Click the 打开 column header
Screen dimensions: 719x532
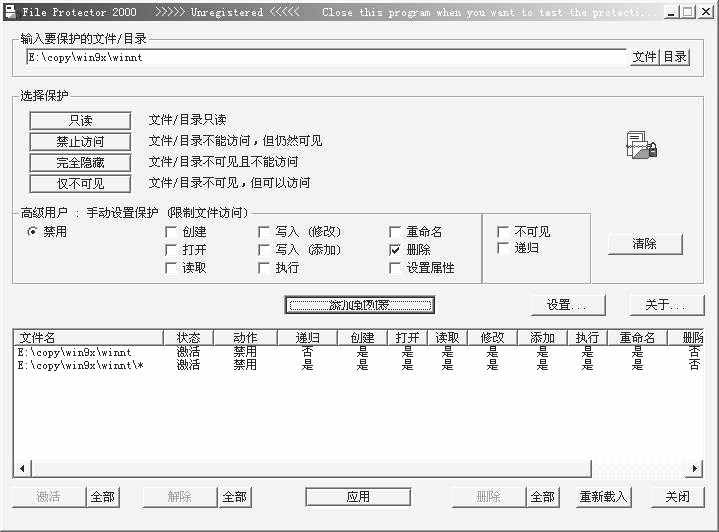[407, 338]
